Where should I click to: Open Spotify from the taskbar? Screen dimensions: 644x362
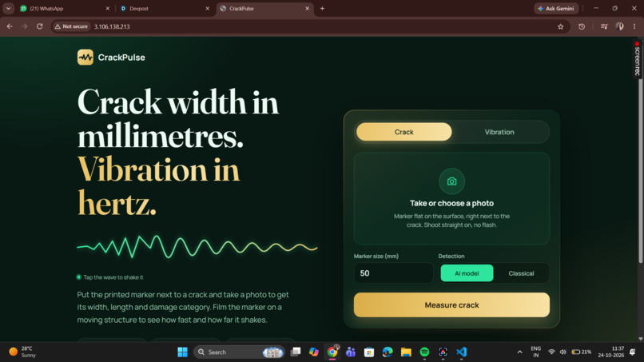pyautogui.click(x=425, y=352)
